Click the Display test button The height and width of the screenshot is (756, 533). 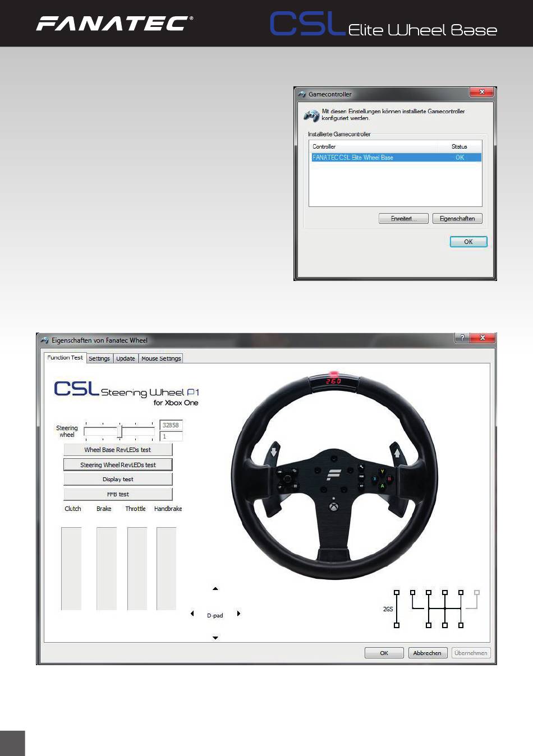pyautogui.click(x=118, y=480)
